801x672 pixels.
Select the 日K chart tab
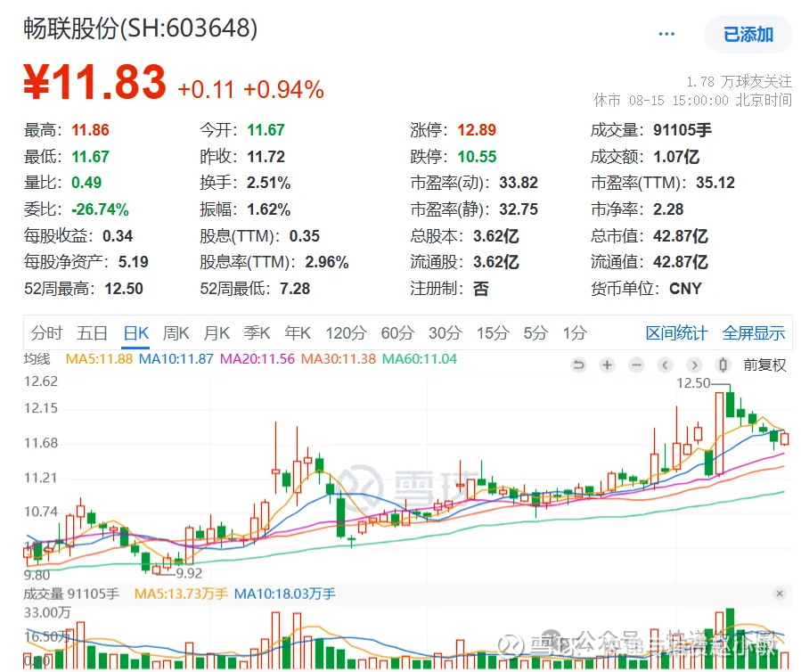tap(136, 333)
